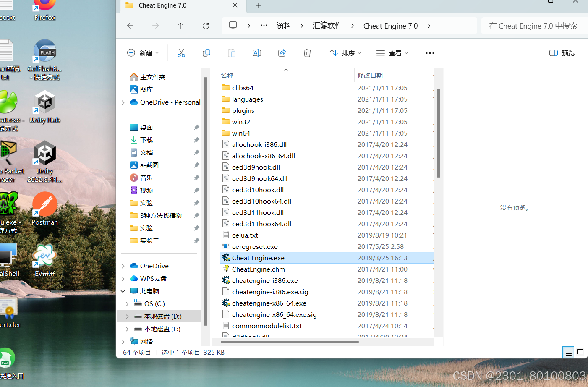Expand 本地磁盘 (E:) drive node

(127, 329)
